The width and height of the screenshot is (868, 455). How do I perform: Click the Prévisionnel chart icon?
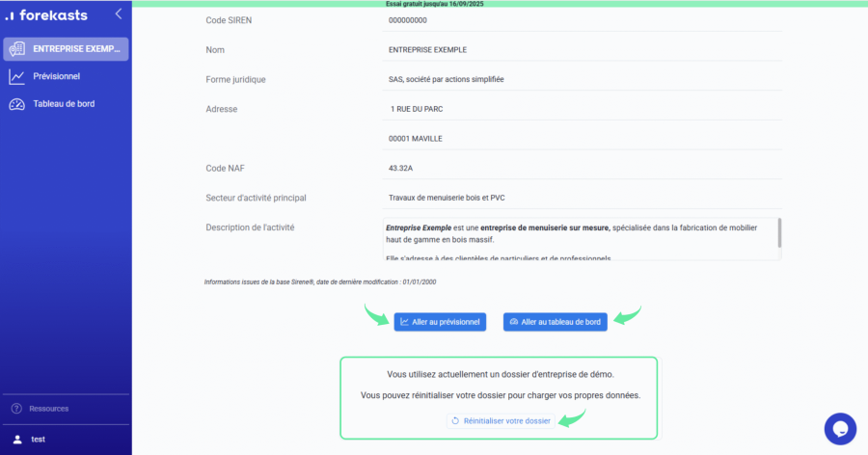(16, 76)
